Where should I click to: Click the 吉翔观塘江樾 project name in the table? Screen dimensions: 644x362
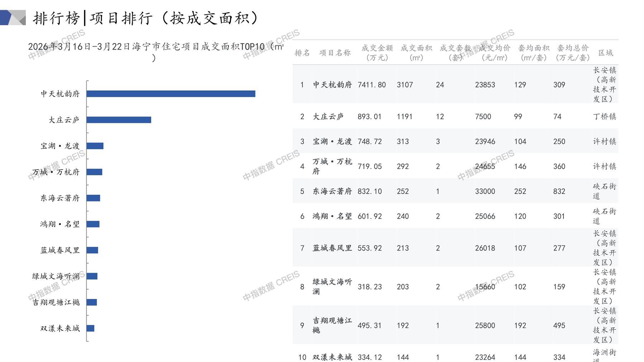tap(332, 325)
